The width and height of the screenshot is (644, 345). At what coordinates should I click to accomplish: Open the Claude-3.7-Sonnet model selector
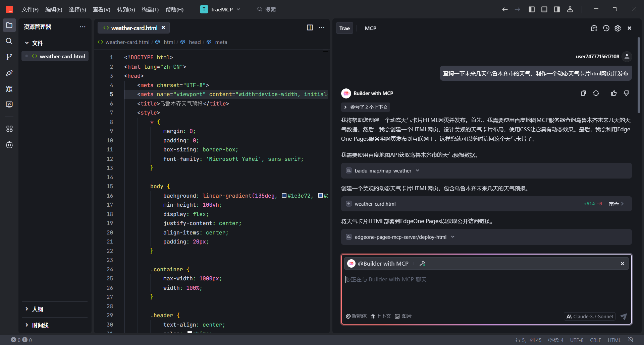[x=590, y=317]
